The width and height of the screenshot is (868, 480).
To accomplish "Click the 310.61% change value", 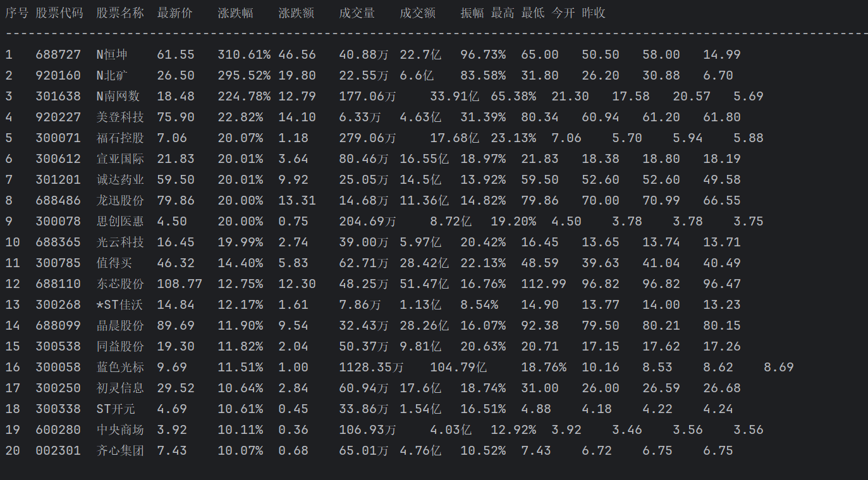I will [x=244, y=55].
